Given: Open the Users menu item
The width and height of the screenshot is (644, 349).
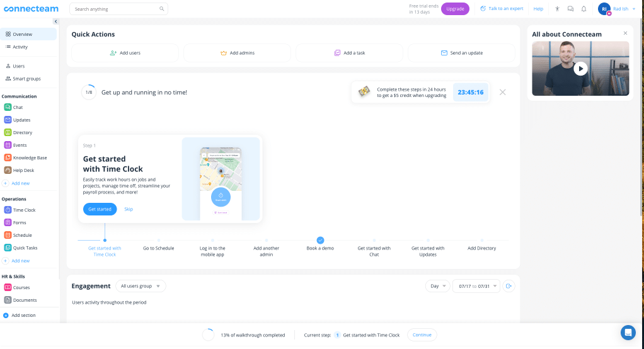Looking at the screenshot, I should pyautogui.click(x=15, y=66).
